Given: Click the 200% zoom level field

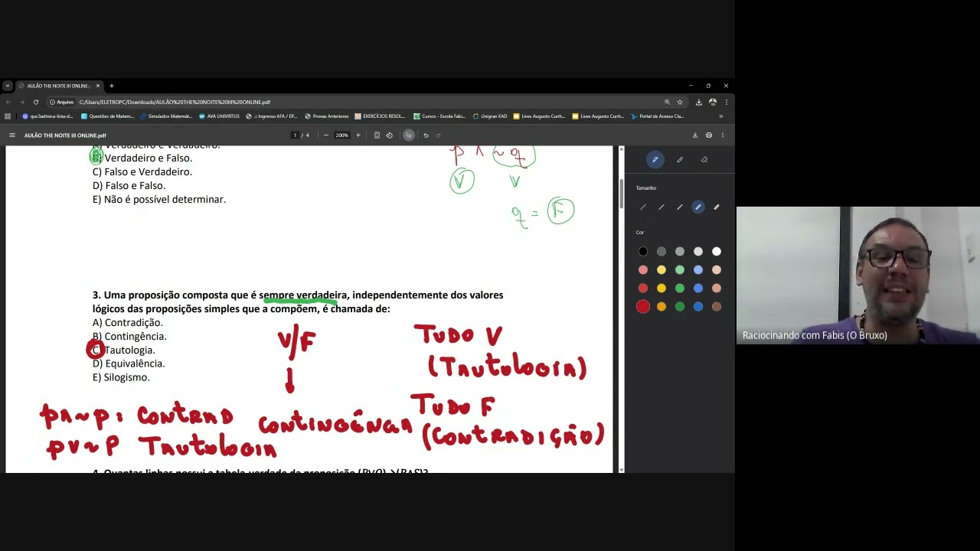Looking at the screenshot, I should (341, 135).
